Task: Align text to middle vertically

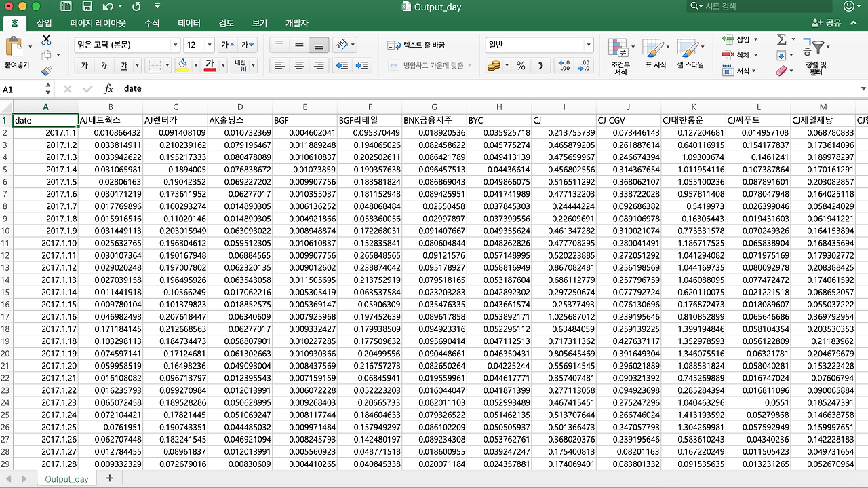Action: click(299, 45)
